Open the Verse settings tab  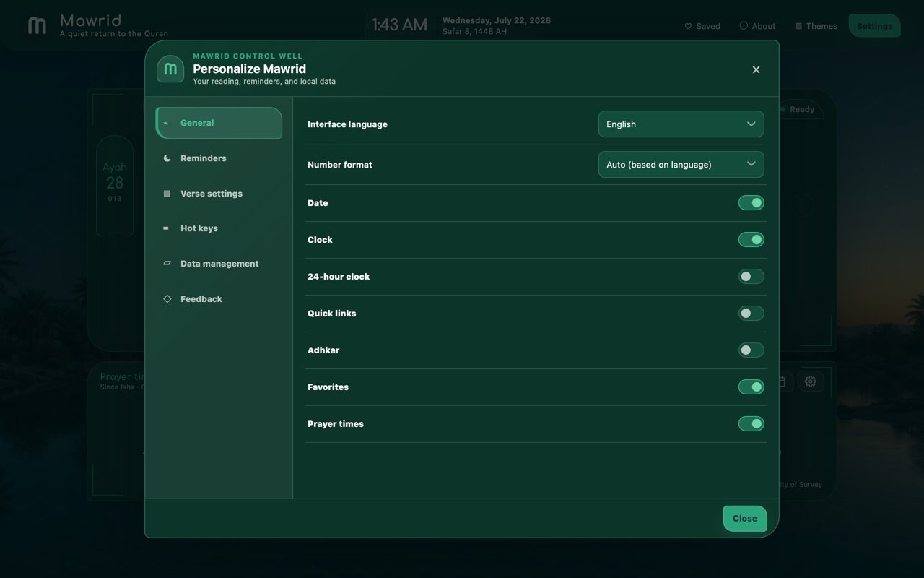219,194
